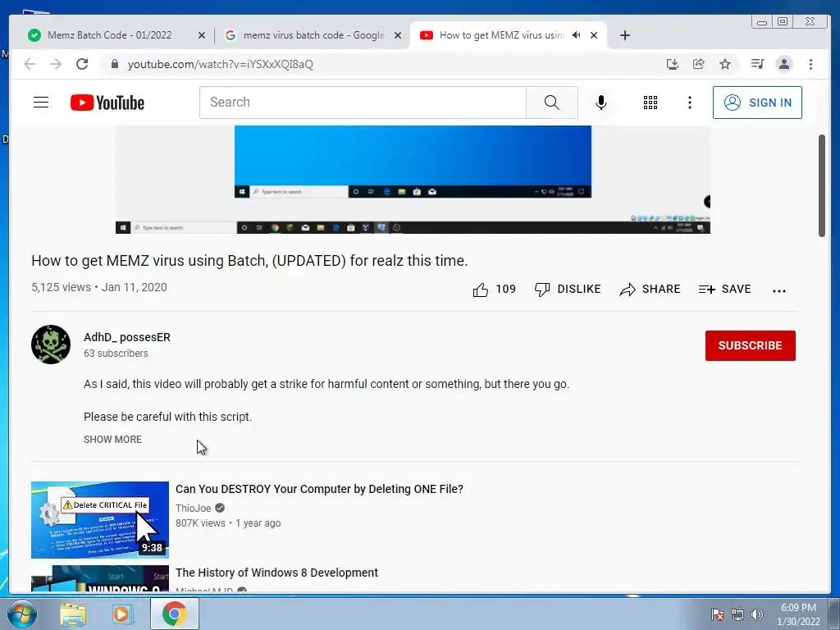Open the volume tray icon
840x630 pixels.
click(756, 614)
